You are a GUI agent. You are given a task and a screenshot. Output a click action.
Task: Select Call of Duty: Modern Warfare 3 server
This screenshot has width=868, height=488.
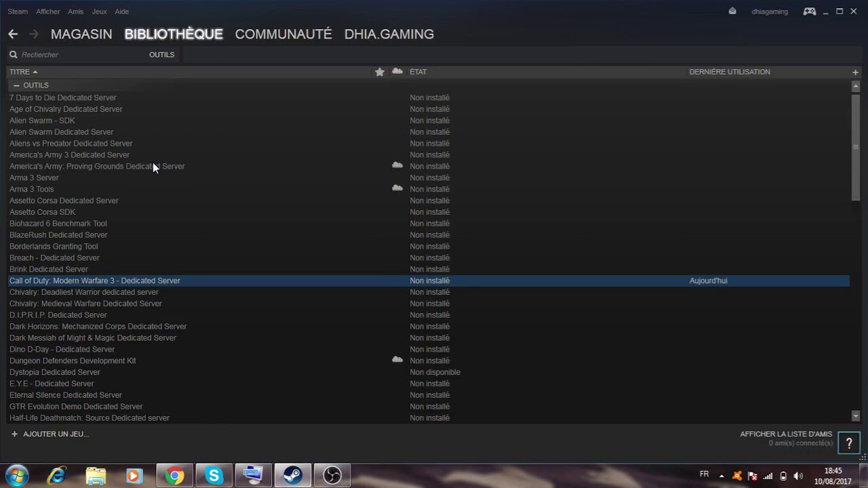(429, 281)
